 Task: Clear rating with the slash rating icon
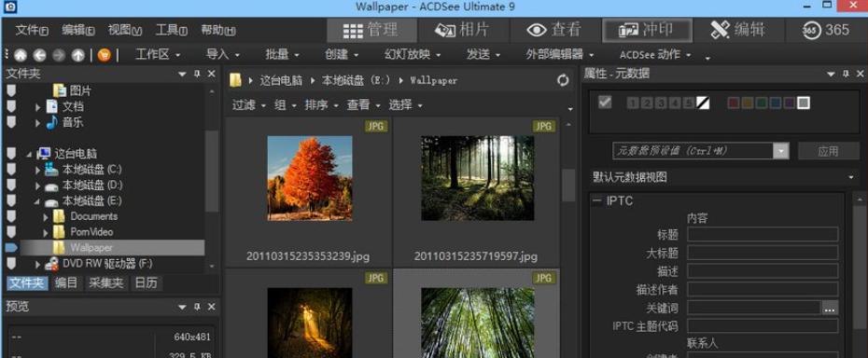703,103
